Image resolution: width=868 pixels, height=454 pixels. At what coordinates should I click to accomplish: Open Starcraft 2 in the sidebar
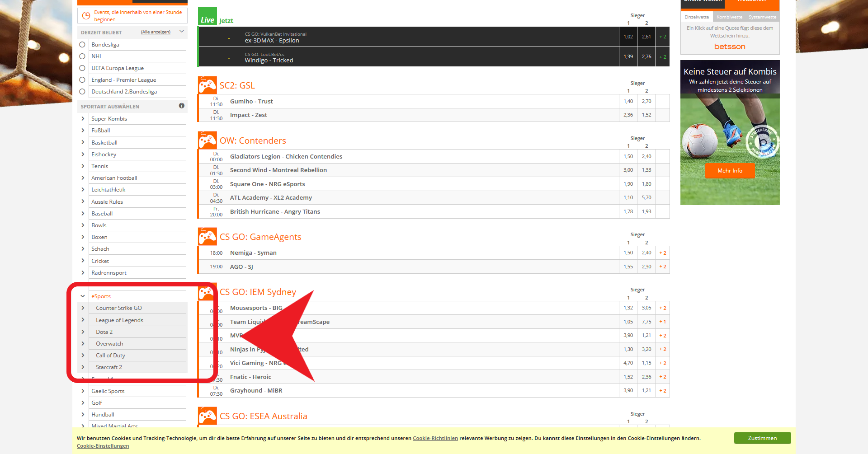coord(109,367)
